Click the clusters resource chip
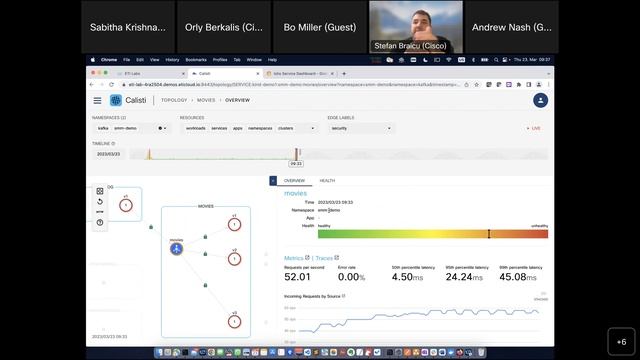 point(285,128)
